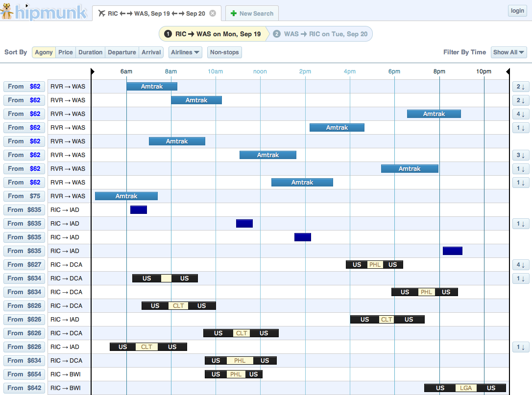This screenshot has height=395, width=532.
Task: Click the US LGA US flight bar to BWI
Action: click(x=465, y=388)
